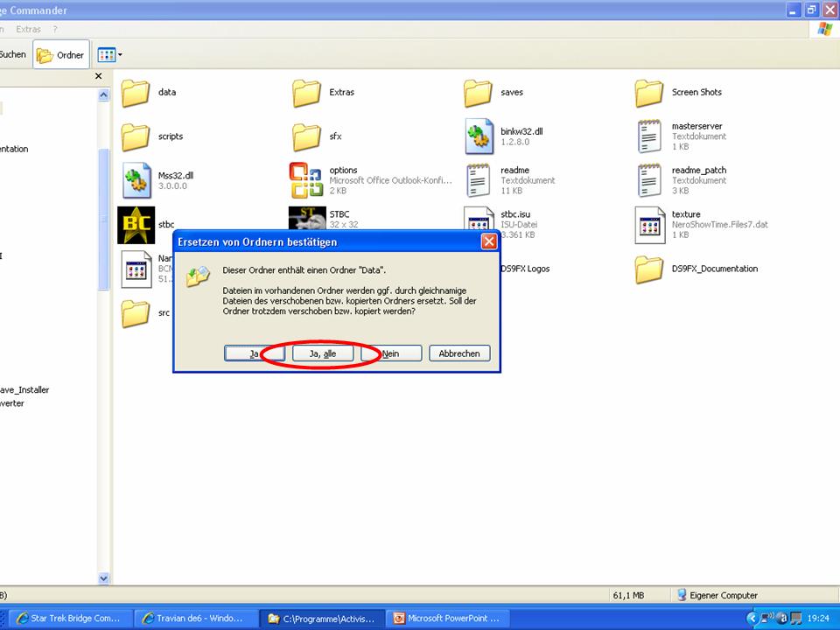
Task: Switch to Microsoft PowerPoint taskbar button
Action: point(447,619)
